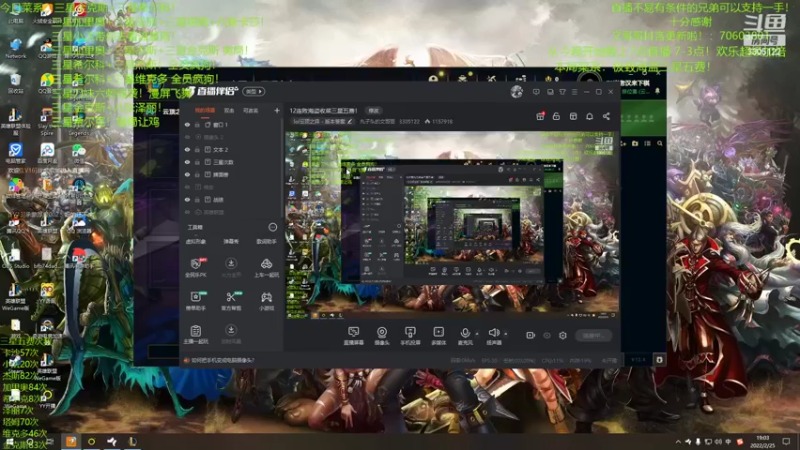This screenshot has width=800, height=450.
Task: Select the 三星次数 source row
Action: pyautogui.click(x=232, y=162)
